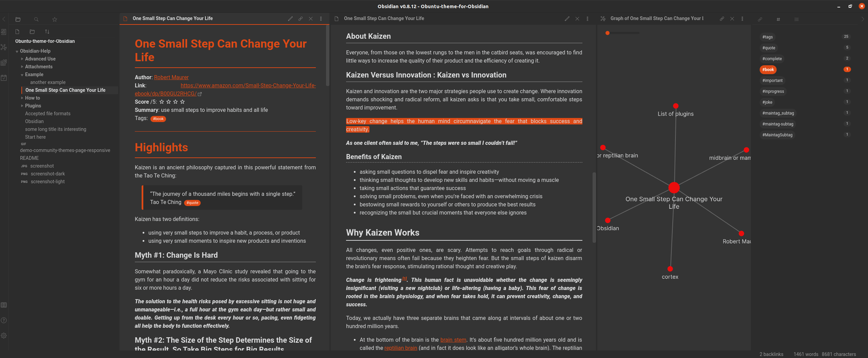
Task: Collapse the Obsidian-Help folder
Action: pyautogui.click(x=17, y=51)
